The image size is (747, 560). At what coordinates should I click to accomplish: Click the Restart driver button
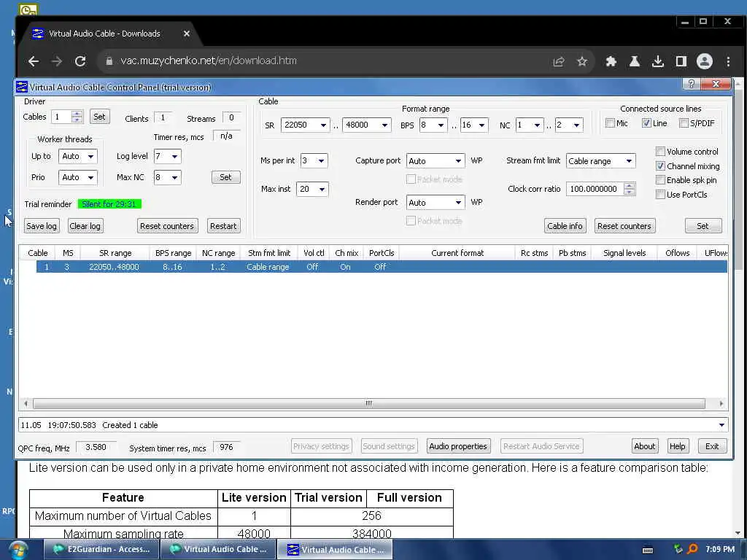[x=223, y=226]
